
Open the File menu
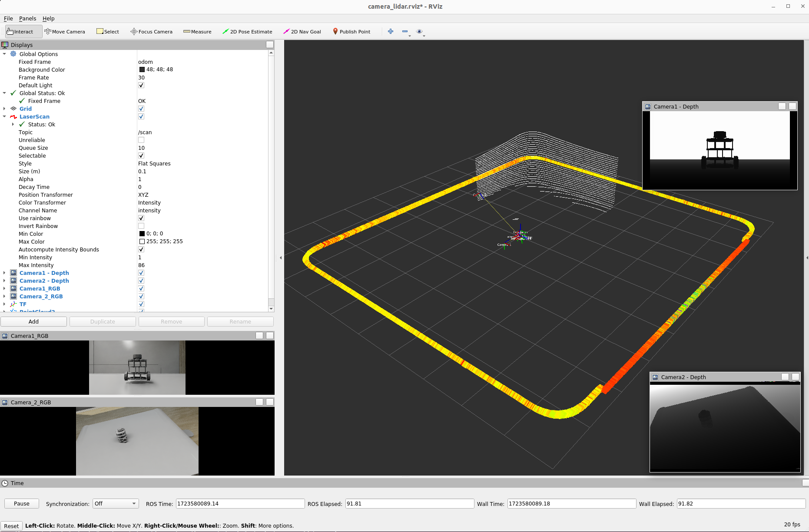click(x=8, y=18)
